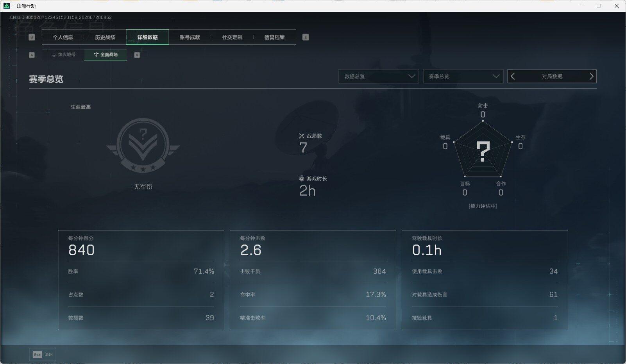Image resolution: width=626 pixels, height=364 pixels.
Task: Click the 目标 radar axis label
Action: click(465, 184)
